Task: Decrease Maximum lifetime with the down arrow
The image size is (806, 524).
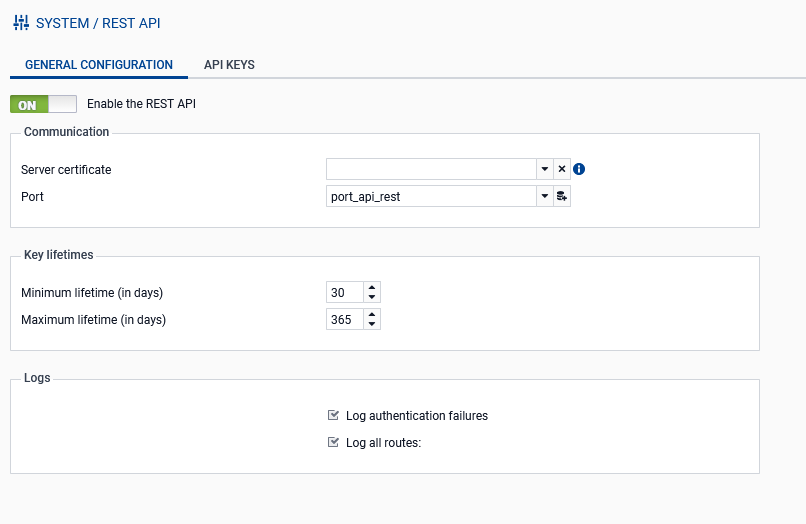Action: pos(372,325)
